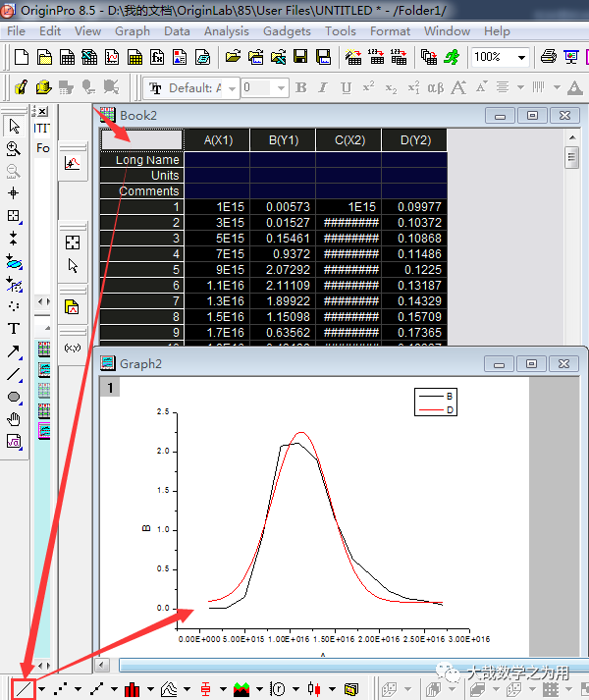This screenshot has height=700, width=589.
Task: Click the Line plot button
Action: 24,689
